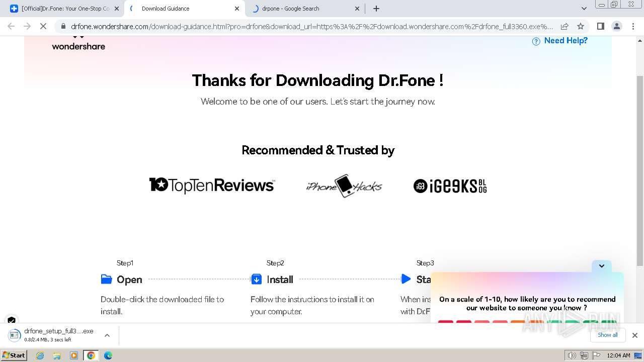Click the Wondershare logo
The height and width of the screenshot is (362, 644).
point(78,43)
